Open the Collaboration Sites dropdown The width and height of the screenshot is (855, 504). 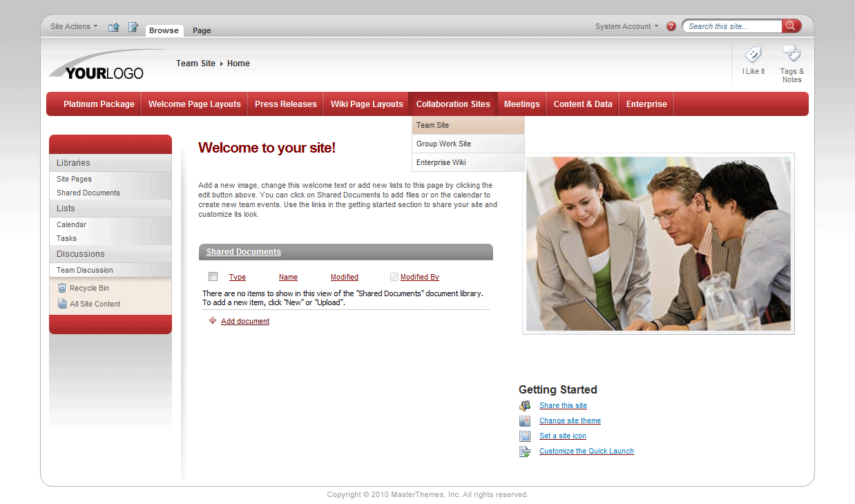pos(453,104)
